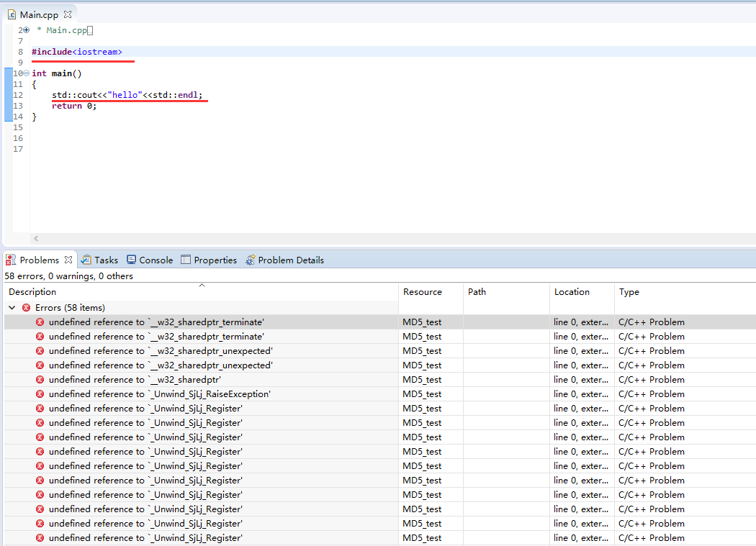This screenshot has height=546, width=756.
Task: Click the Problem Details icon
Action: [x=251, y=260]
